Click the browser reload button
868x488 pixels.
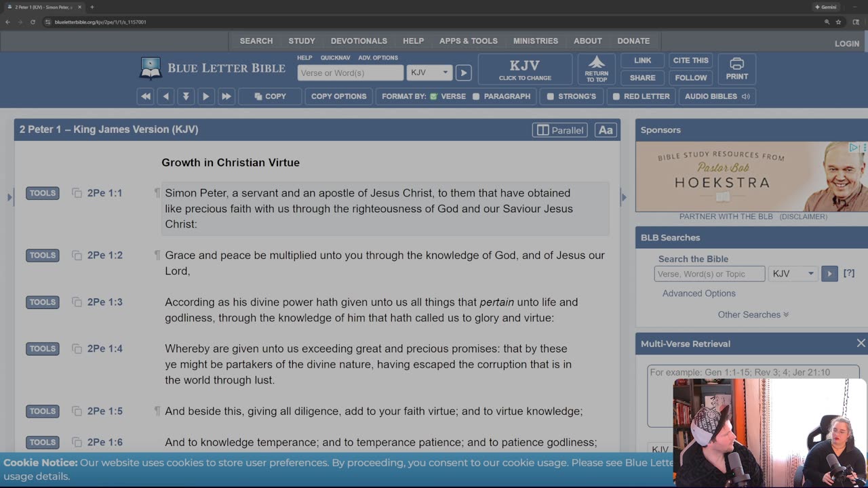[x=33, y=22]
